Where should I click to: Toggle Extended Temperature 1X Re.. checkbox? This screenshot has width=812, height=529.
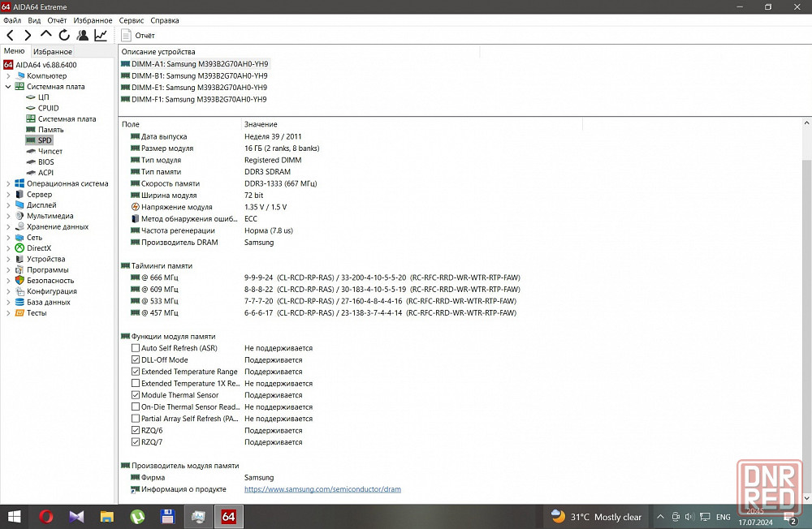(136, 384)
